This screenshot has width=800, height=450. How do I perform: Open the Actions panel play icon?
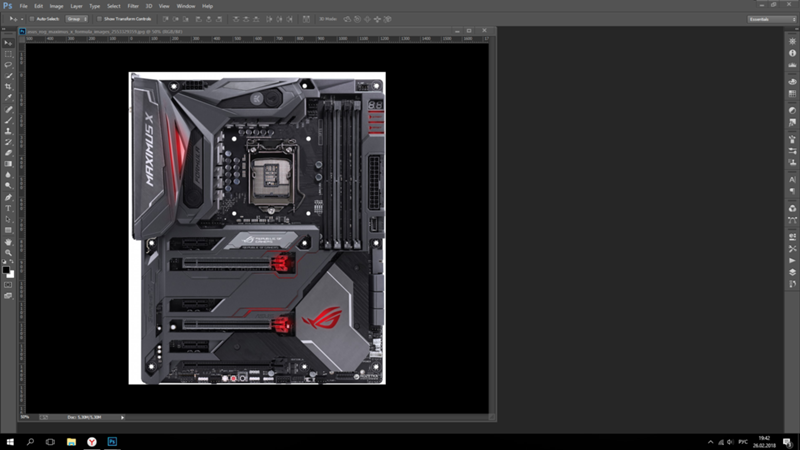[792, 260]
